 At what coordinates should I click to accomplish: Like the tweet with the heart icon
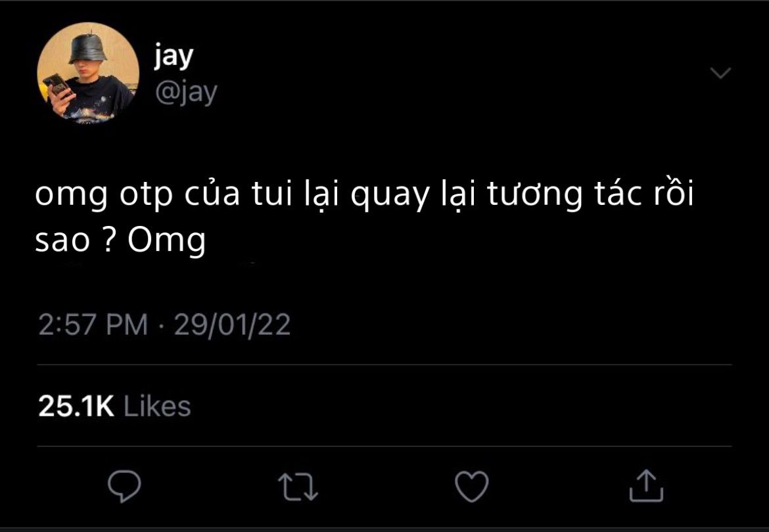click(x=472, y=487)
